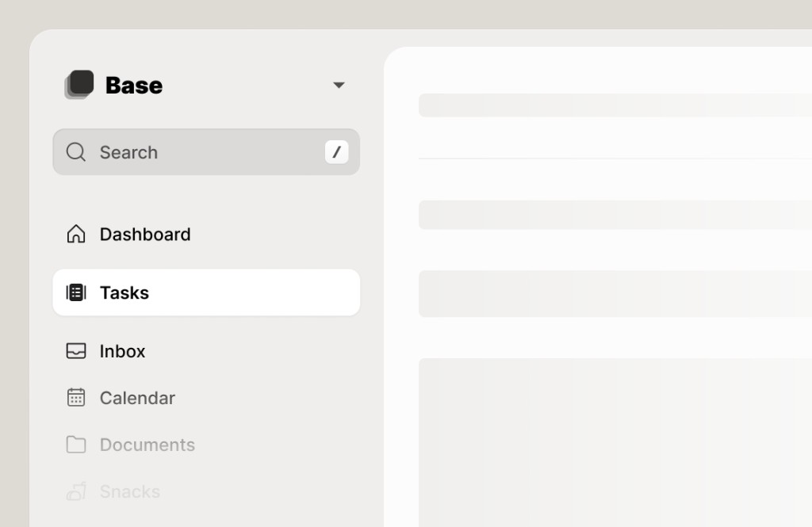The width and height of the screenshot is (812, 527).
Task: Click the Documents folder icon
Action: click(76, 444)
